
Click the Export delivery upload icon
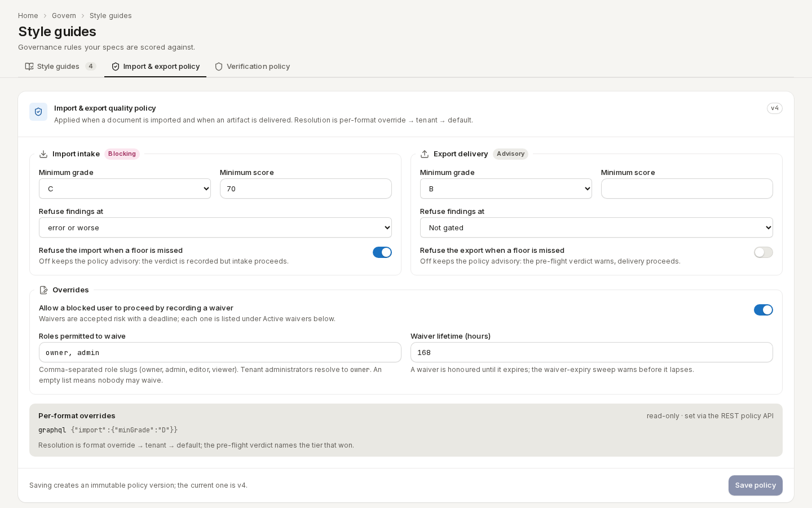(x=425, y=154)
